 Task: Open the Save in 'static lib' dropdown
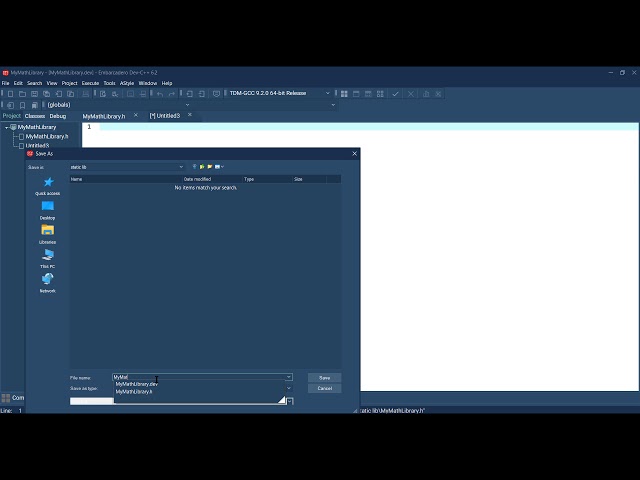click(x=181, y=167)
